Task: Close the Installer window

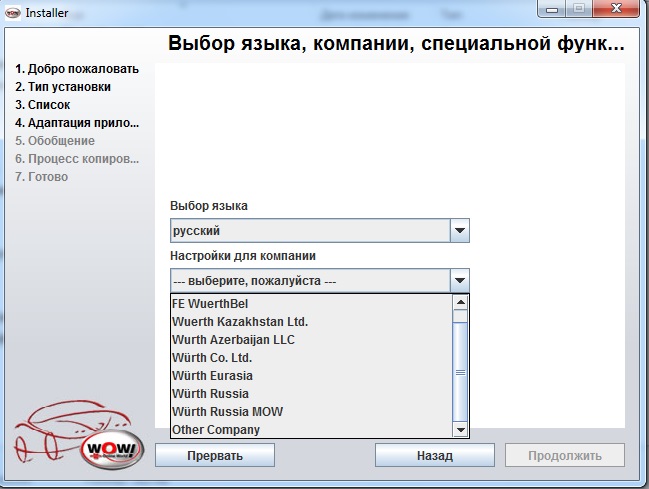Action: coord(616,8)
